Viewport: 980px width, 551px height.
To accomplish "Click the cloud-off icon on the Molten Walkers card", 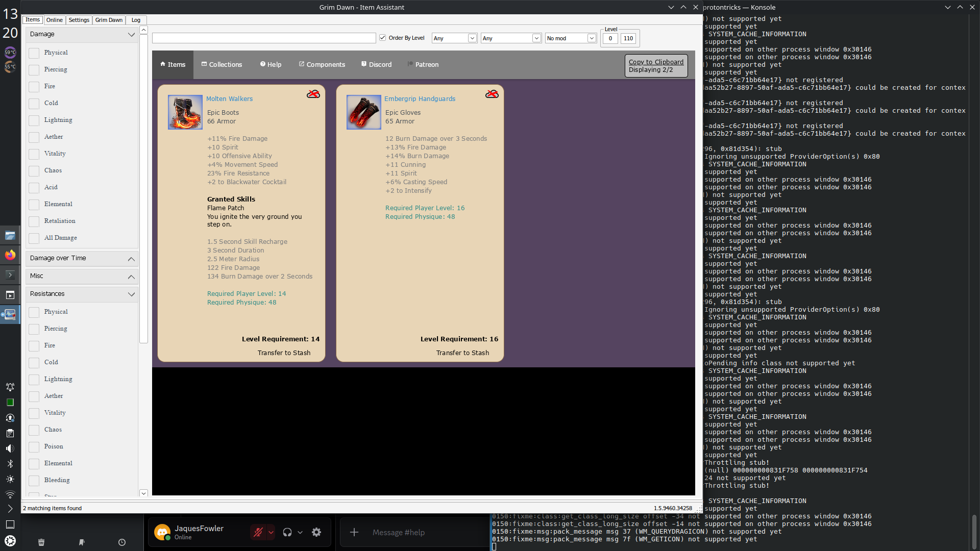I will pos(313,94).
